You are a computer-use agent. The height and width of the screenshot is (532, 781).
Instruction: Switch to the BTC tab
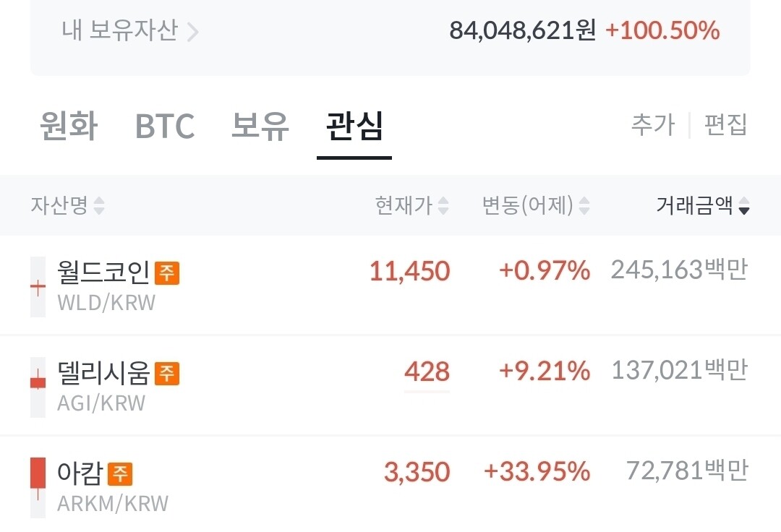(x=165, y=126)
